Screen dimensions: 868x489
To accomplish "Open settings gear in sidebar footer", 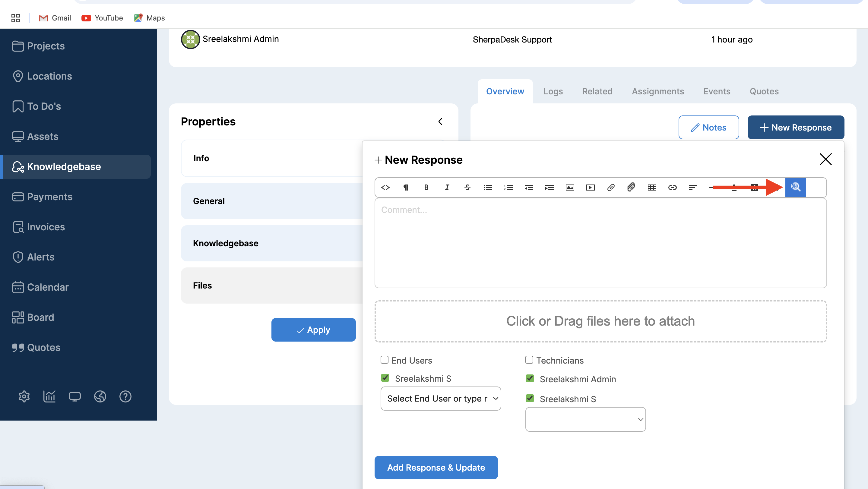I will click(24, 396).
